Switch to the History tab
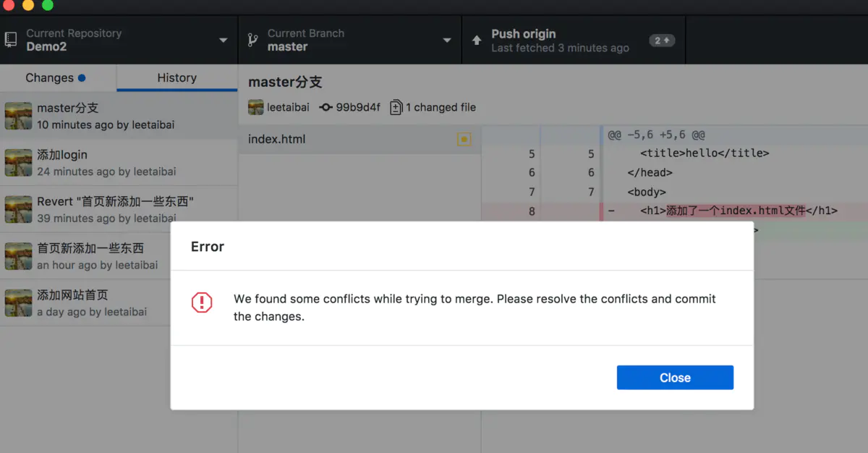 [x=176, y=77]
